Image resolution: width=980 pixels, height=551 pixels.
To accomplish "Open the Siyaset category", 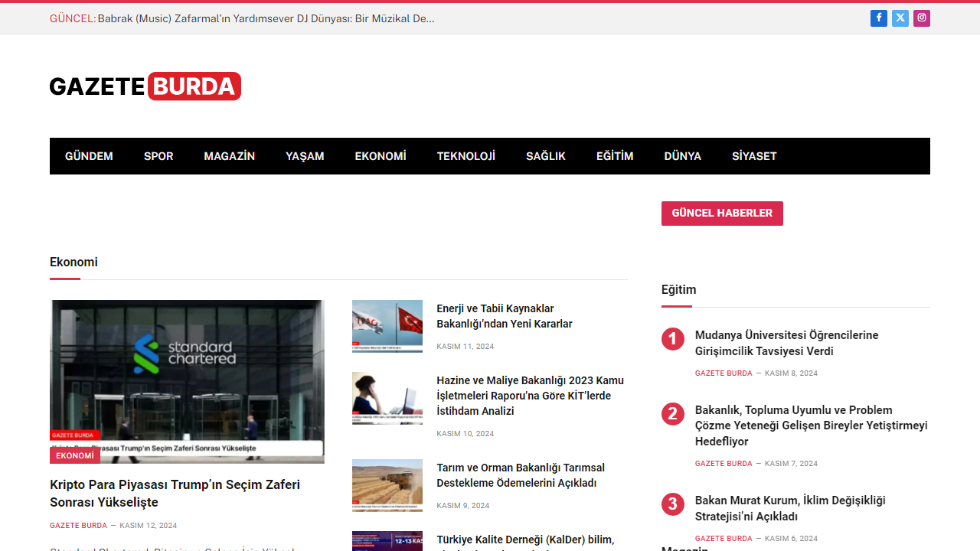I will 754,156.
